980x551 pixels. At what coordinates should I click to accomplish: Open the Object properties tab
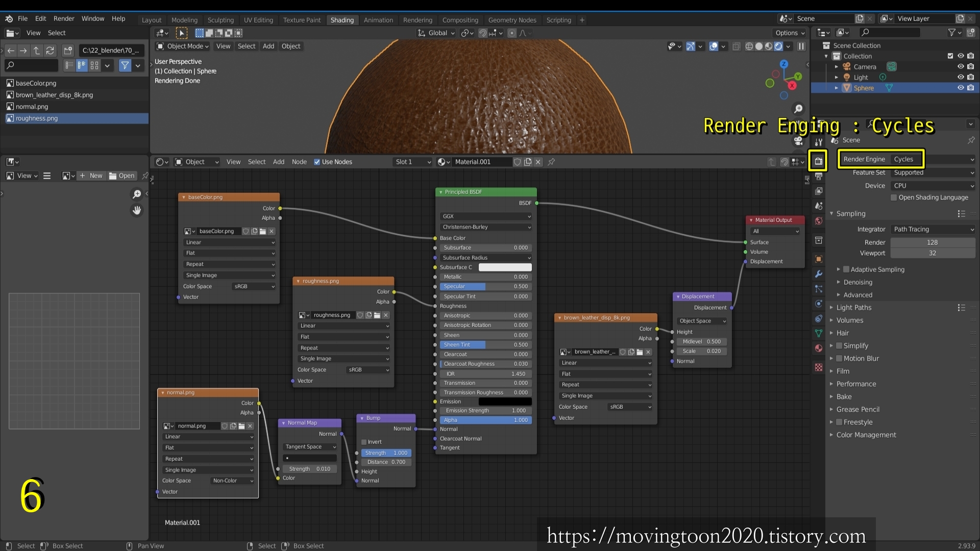click(x=818, y=259)
